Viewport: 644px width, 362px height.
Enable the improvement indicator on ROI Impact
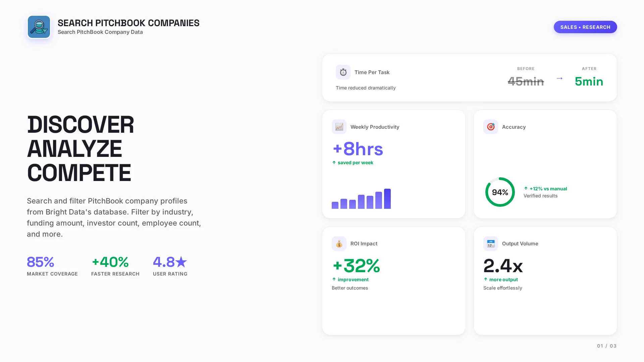click(351, 279)
